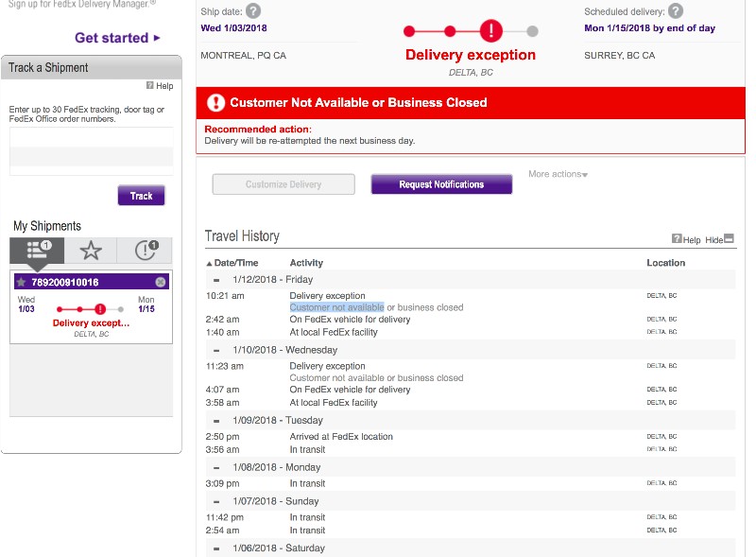The width and height of the screenshot is (756, 557).
Task: Remove shipment 789200910016 from list
Action: (x=161, y=282)
